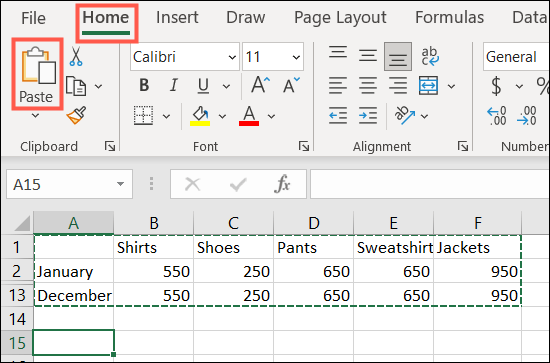This screenshot has height=363, width=550.
Task: Open the Calibri font name dropdown
Action: 232,57
